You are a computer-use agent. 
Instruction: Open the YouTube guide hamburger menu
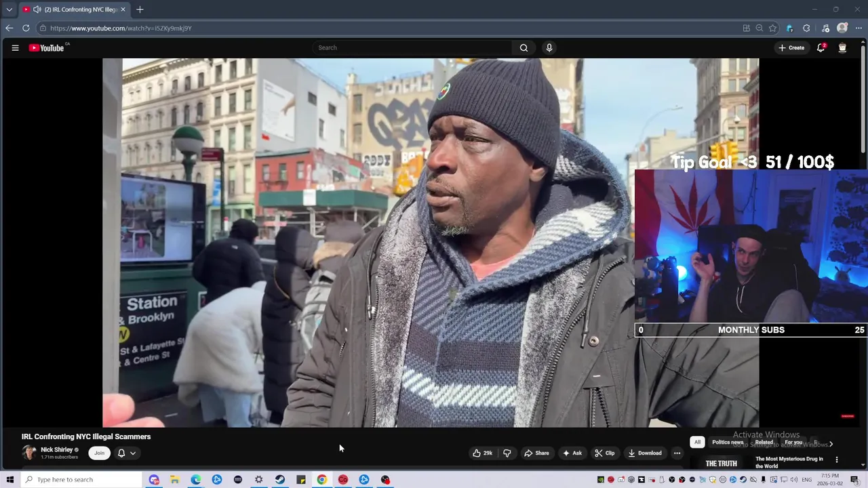coord(15,47)
